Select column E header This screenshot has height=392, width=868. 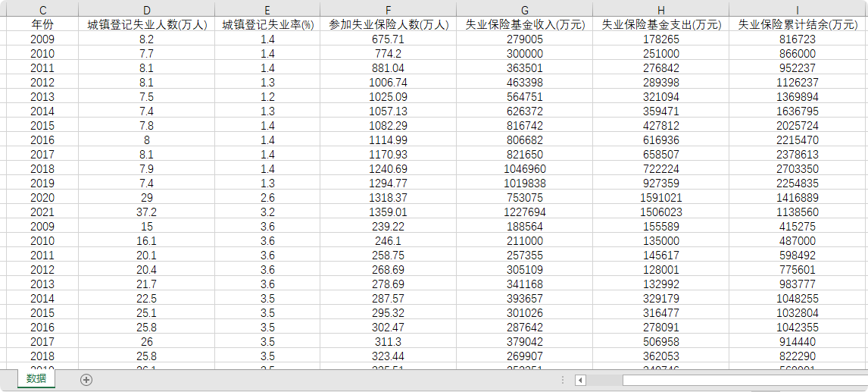tap(267, 9)
